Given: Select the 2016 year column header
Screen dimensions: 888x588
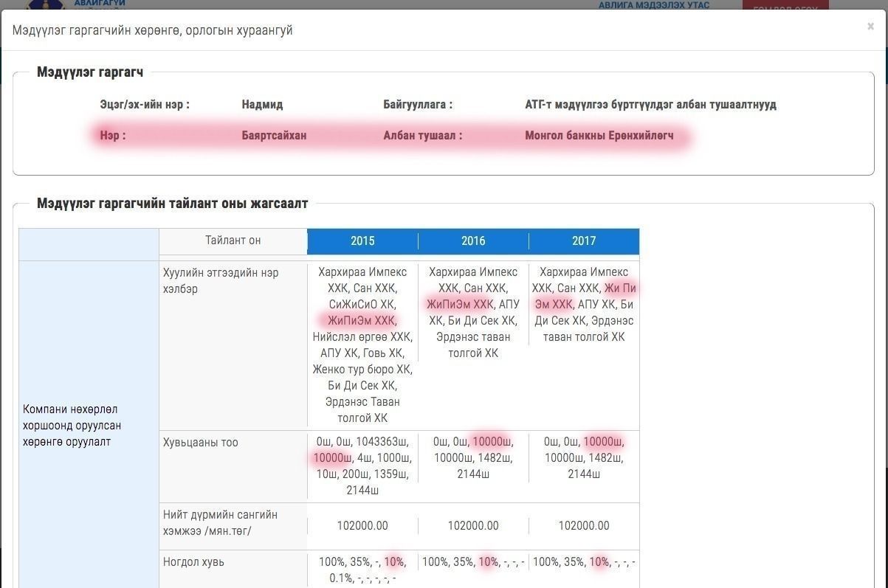Looking at the screenshot, I should (x=473, y=241).
